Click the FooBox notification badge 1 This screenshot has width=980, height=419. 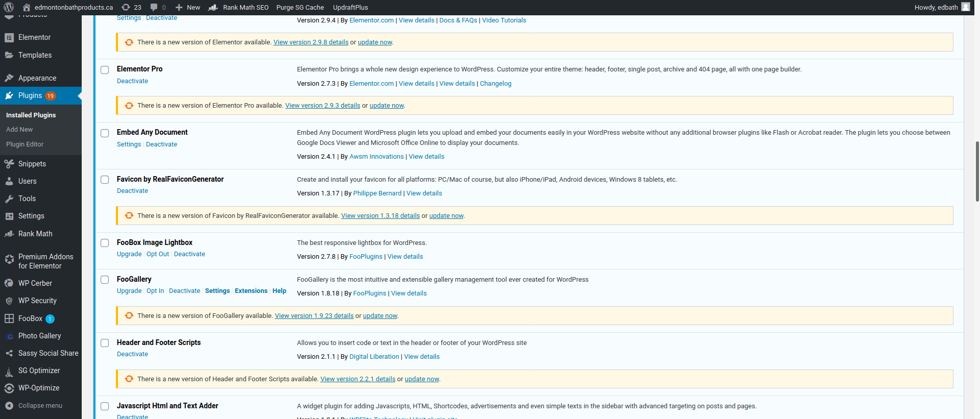[50, 319]
